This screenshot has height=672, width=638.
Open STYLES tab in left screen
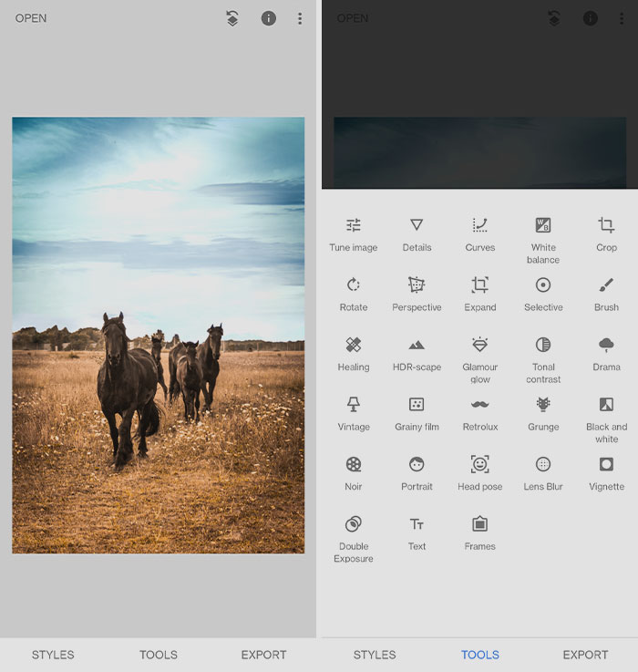tap(53, 655)
